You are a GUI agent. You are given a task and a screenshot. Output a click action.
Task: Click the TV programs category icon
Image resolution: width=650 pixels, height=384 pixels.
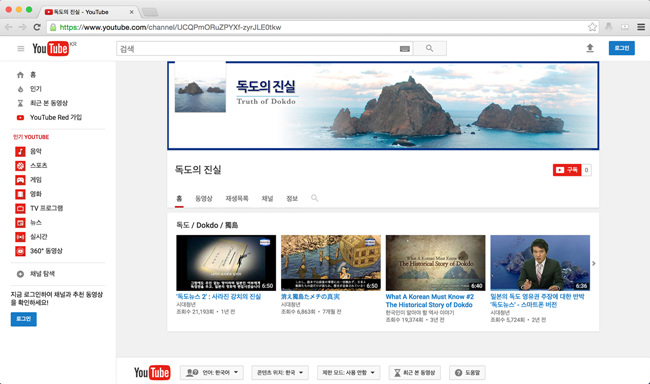coord(20,208)
